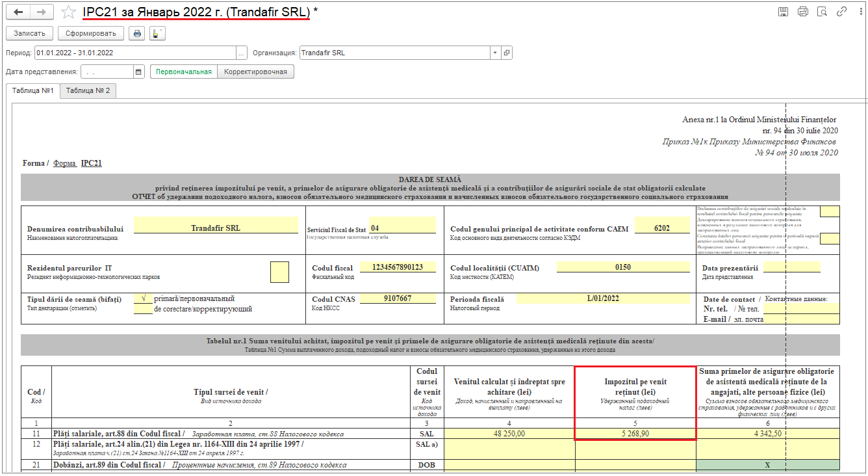
Task: Open period selection with the ellipsis button
Action: [x=242, y=53]
